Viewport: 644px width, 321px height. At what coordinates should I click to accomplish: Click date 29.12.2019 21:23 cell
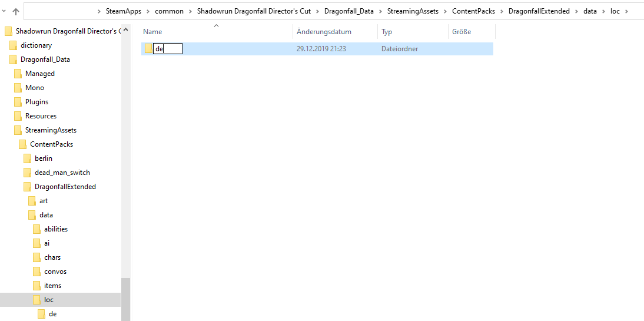tap(321, 49)
